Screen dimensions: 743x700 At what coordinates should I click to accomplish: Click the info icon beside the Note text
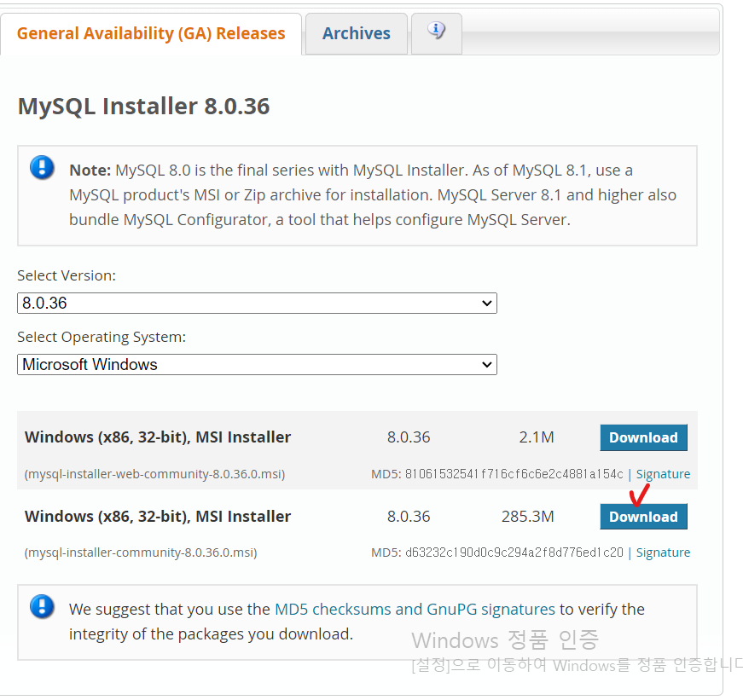click(42, 168)
